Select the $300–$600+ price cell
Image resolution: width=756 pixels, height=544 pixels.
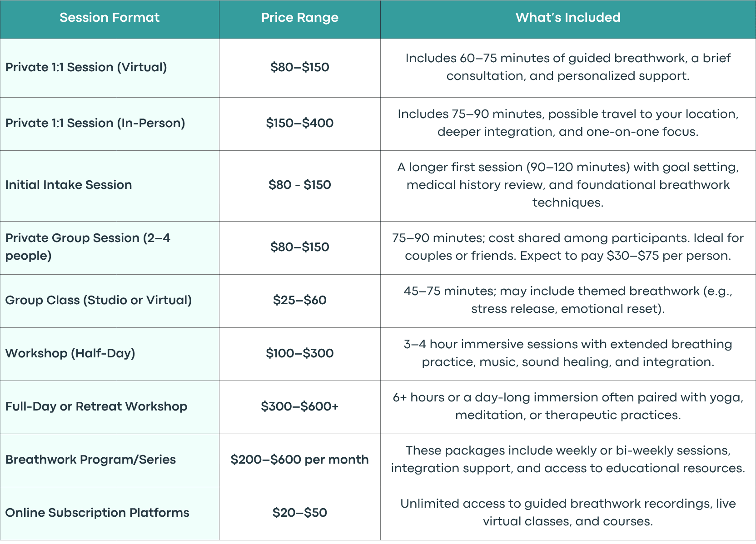tap(300, 406)
